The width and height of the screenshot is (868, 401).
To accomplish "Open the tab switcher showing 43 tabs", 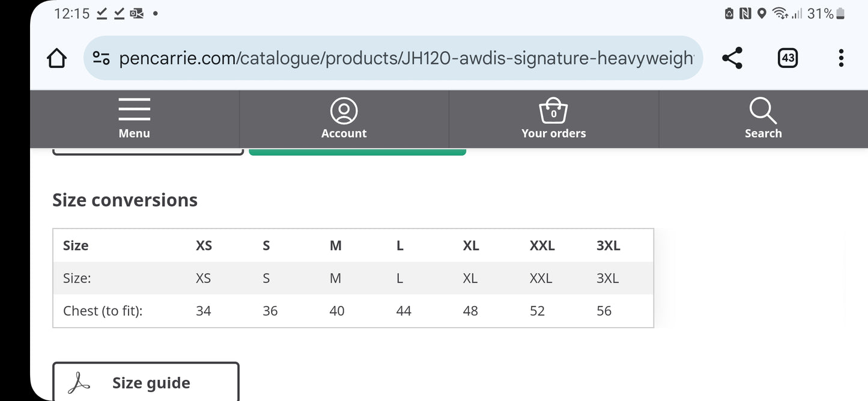I will pyautogui.click(x=788, y=58).
